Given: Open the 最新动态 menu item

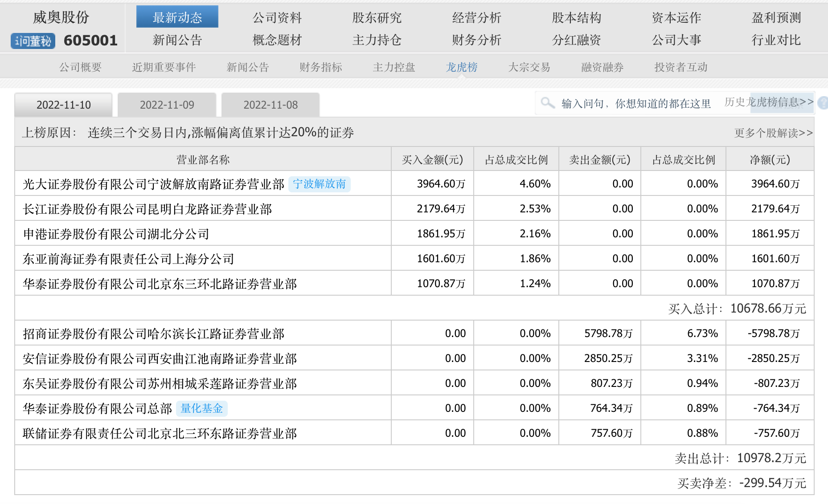Looking at the screenshot, I should 177,17.
